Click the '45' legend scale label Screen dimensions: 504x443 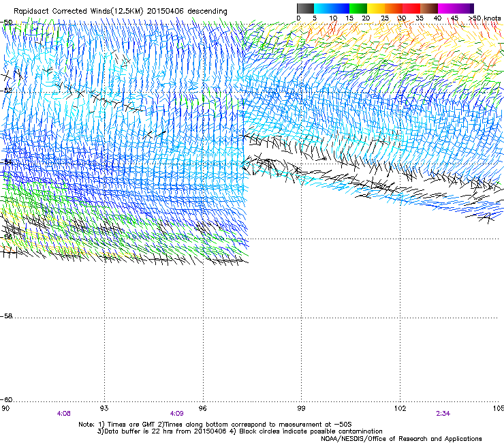[x=454, y=18]
